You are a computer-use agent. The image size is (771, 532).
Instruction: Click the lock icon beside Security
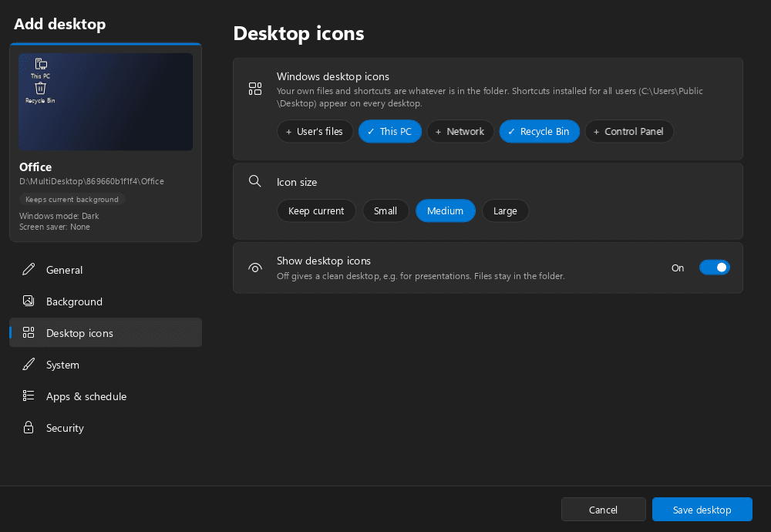(29, 427)
